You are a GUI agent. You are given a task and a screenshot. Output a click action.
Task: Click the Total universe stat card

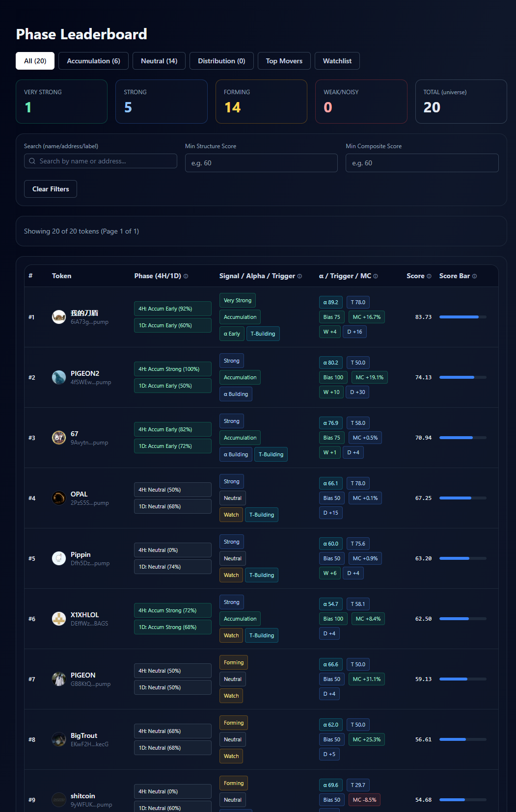pyautogui.click(x=461, y=102)
